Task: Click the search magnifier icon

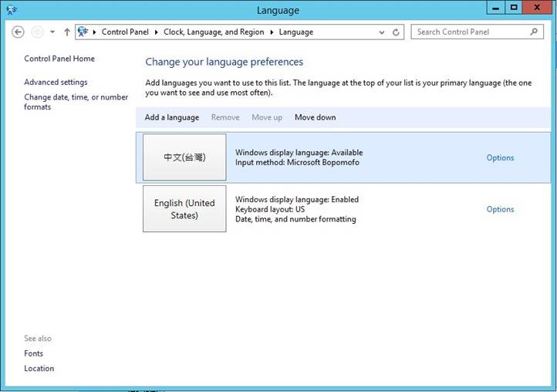Action: (534, 32)
